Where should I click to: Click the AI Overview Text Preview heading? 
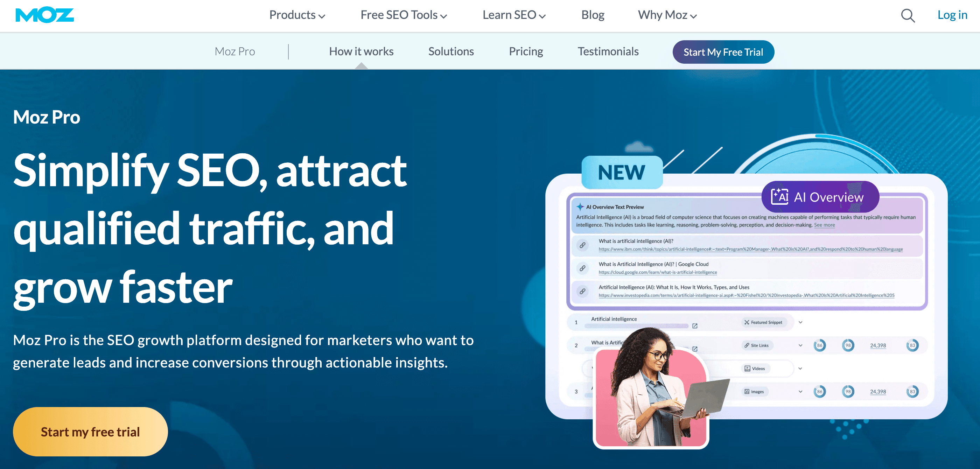pos(615,207)
